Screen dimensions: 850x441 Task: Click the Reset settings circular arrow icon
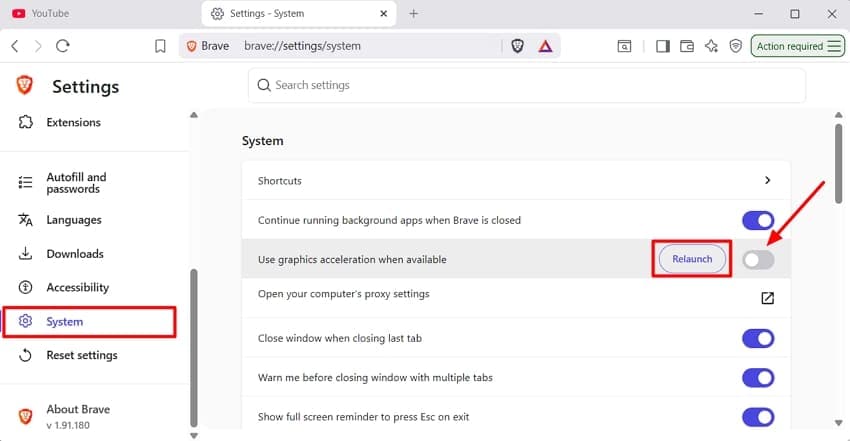[25, 355]
